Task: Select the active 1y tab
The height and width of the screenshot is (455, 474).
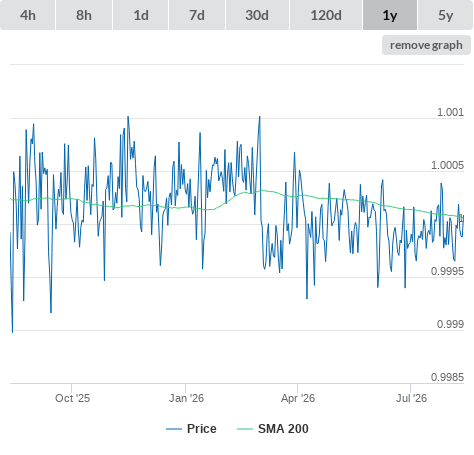Action: (x=390, y=15)
